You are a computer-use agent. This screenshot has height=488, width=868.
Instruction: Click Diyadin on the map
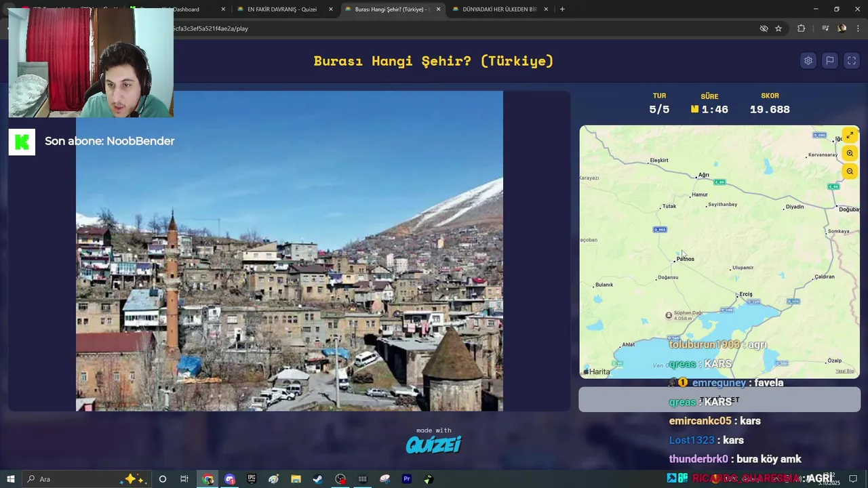794,207
